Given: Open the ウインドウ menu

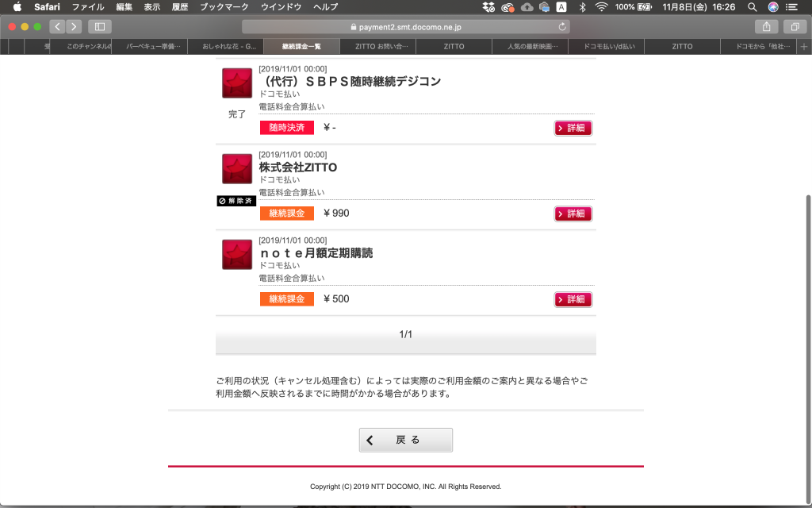Looking at the screenshot, I should pyautogui.click(x=282, y=6).
